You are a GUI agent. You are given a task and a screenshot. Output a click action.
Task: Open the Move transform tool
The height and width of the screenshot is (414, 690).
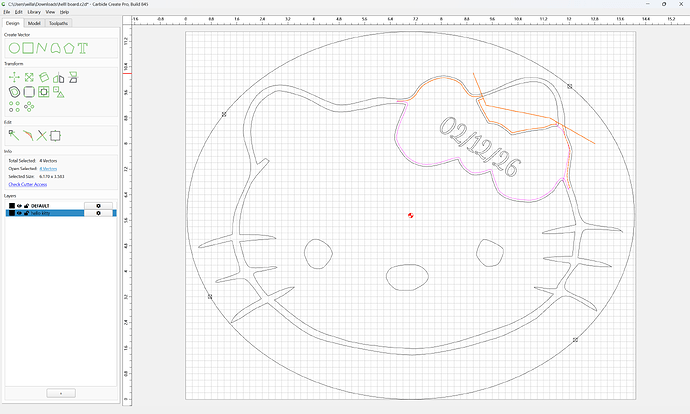[x=14, y=77]
